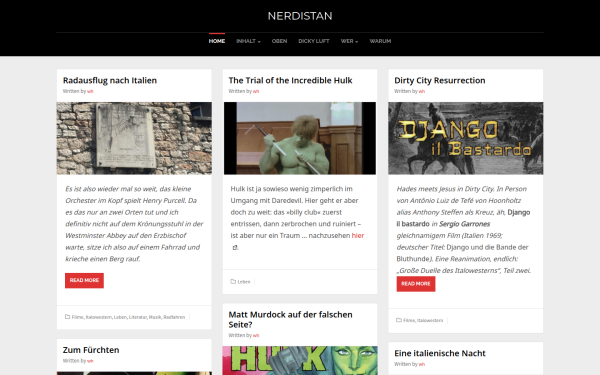Open The Trial of the Incredible Hulk post
Viewport: 600px width, 375px height.
(x=290, y=80)
